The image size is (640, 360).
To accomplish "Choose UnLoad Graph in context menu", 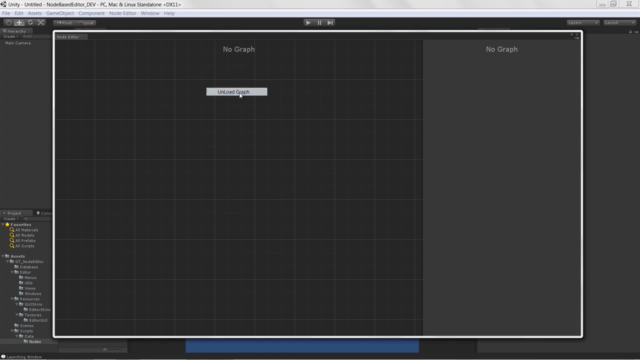I will click(x=237, y=92).
